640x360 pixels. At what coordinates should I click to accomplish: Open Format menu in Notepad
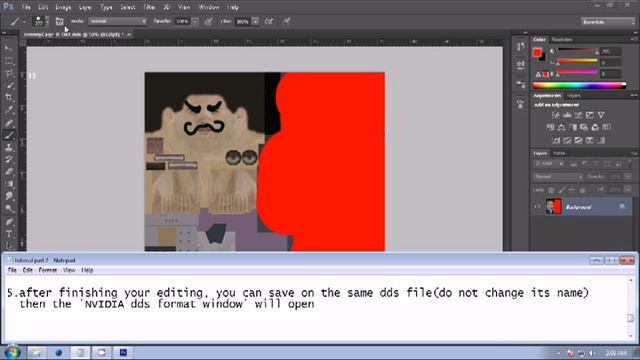click(x=48, y=270)
